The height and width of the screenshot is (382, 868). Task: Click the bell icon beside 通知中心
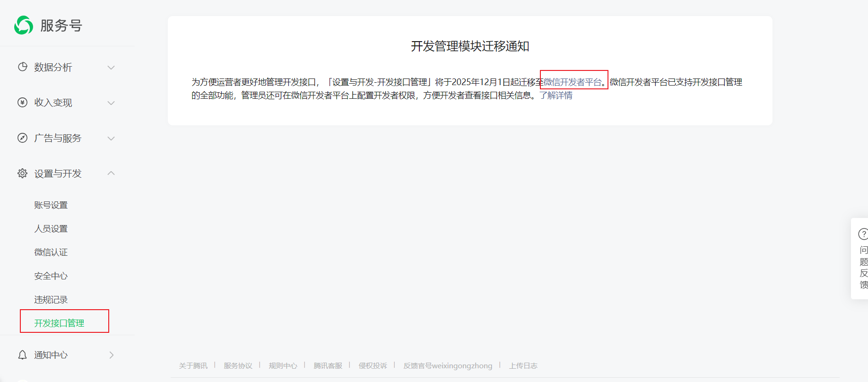22,355
